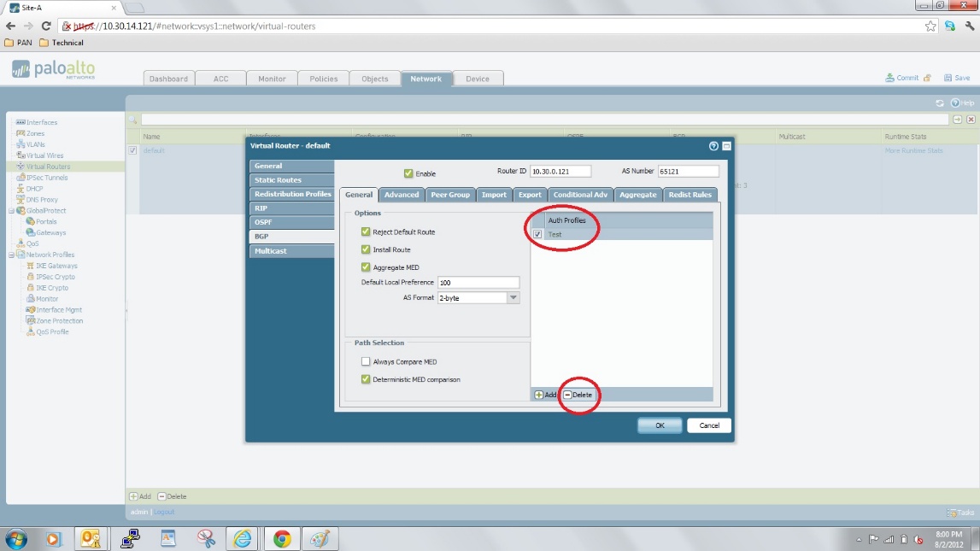980x551 pixels.
Task: Click the Commit icon in top bar
Action: [x=889, y=78]
